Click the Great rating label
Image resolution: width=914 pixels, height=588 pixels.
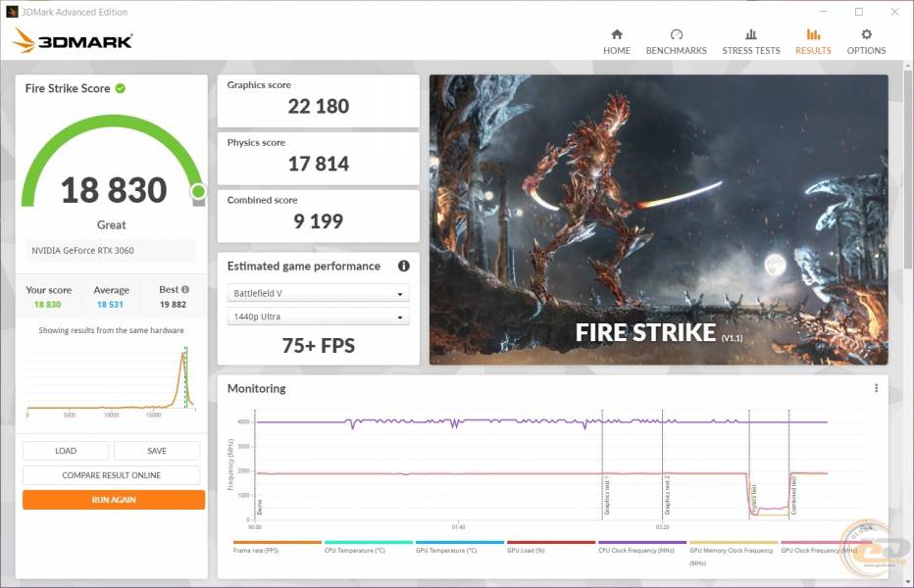[112, 225]
